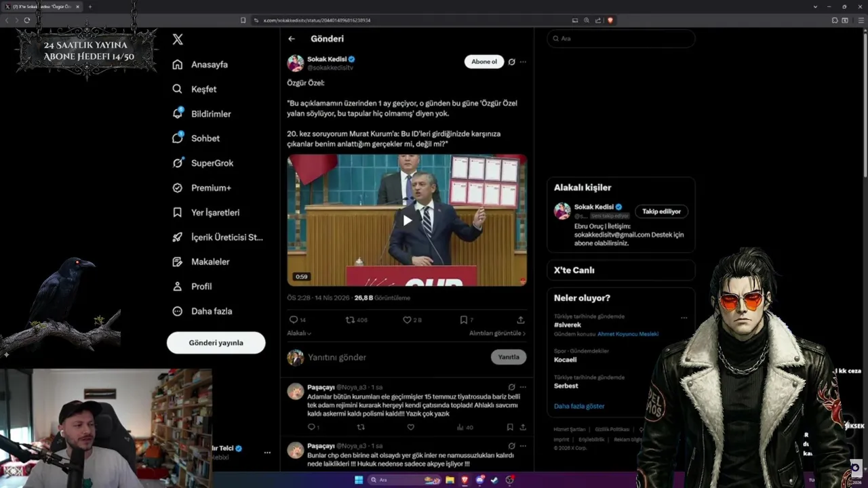Open more options on second Paşaçayı reply
The width and height of the screenshot is (868, 488).
(523, 445)
